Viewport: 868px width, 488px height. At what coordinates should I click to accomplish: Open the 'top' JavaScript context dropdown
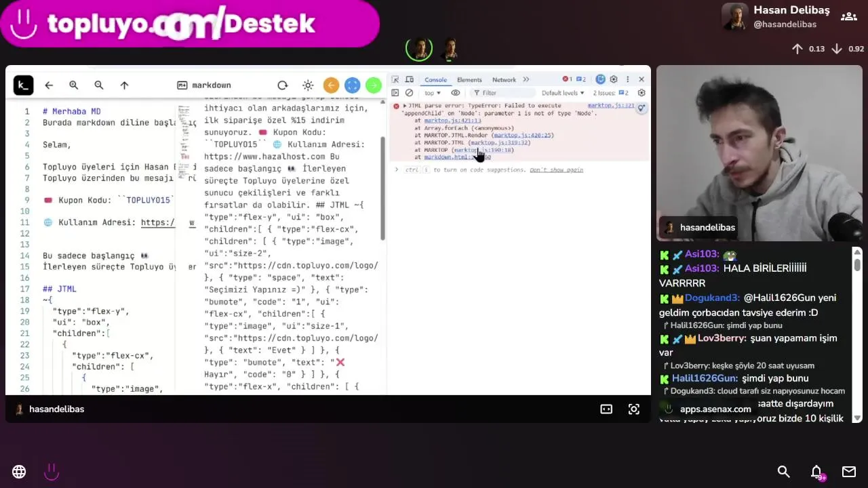coord(433,93)
